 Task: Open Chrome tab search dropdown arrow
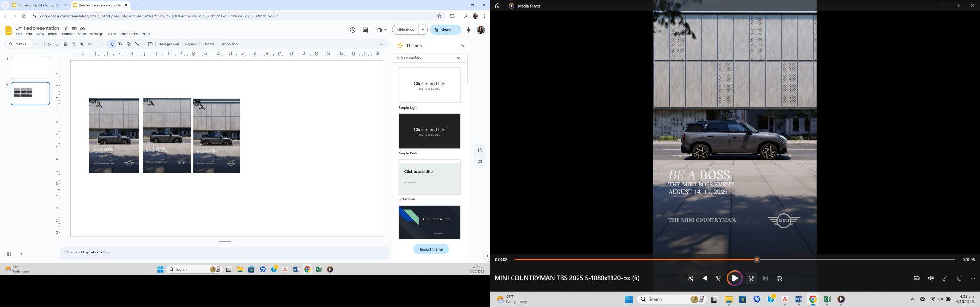pyautogui.click(x=5, y=5)
